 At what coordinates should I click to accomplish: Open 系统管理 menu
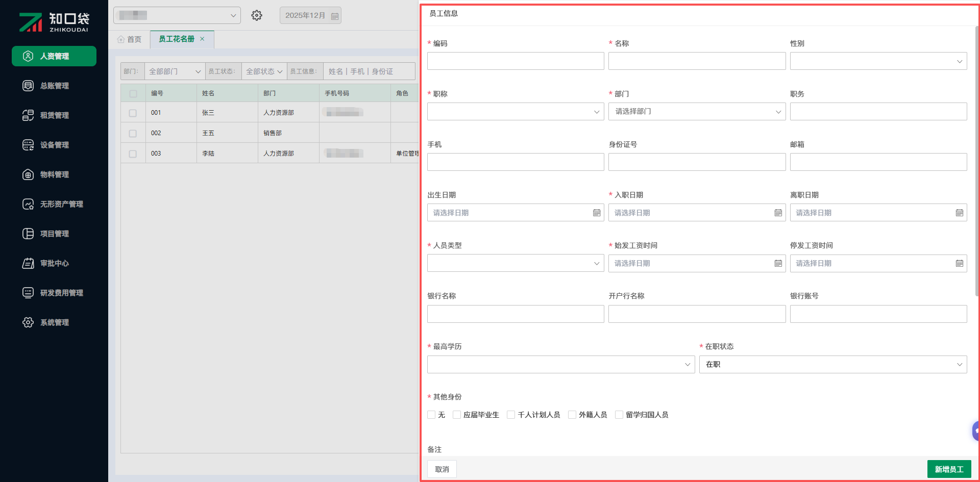[54, 322]
